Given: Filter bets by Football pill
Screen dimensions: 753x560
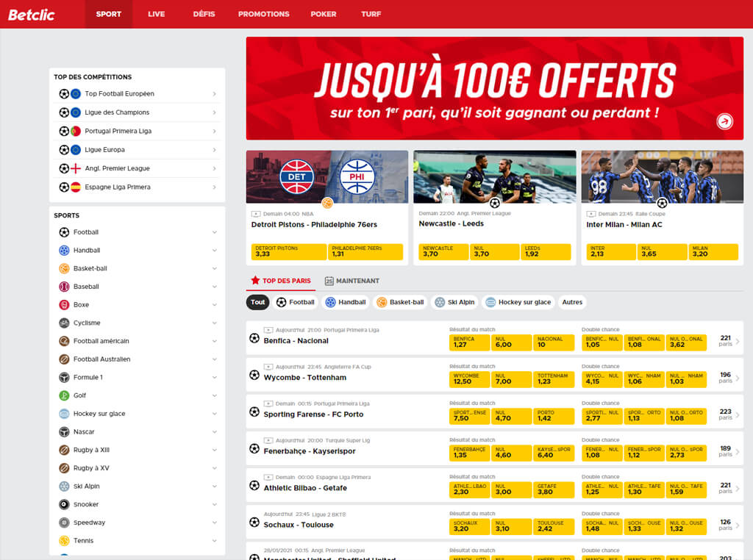Looking at the screenshot, I should pos(296,302).
